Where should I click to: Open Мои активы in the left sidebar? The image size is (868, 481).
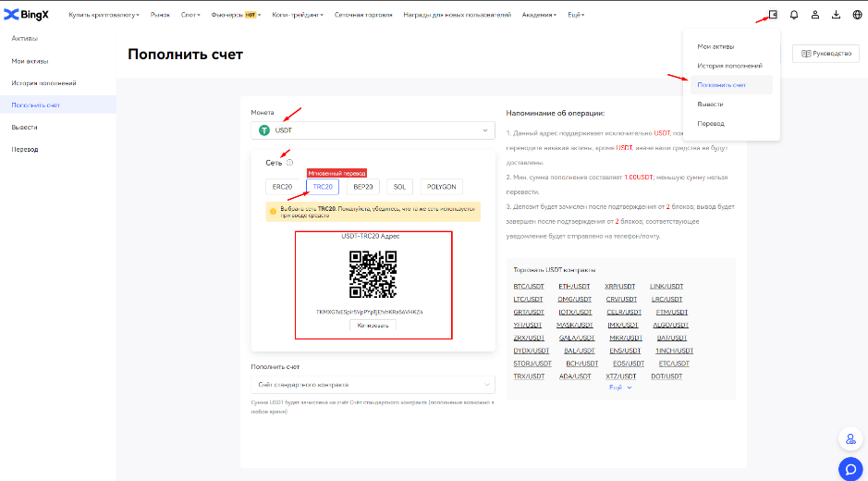pos(58,61)
